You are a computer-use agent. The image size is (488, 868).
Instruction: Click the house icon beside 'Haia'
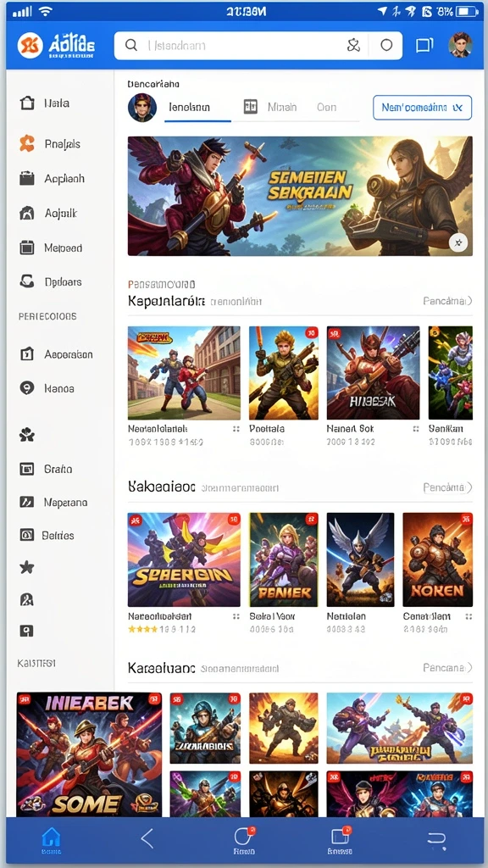[27, 103]
